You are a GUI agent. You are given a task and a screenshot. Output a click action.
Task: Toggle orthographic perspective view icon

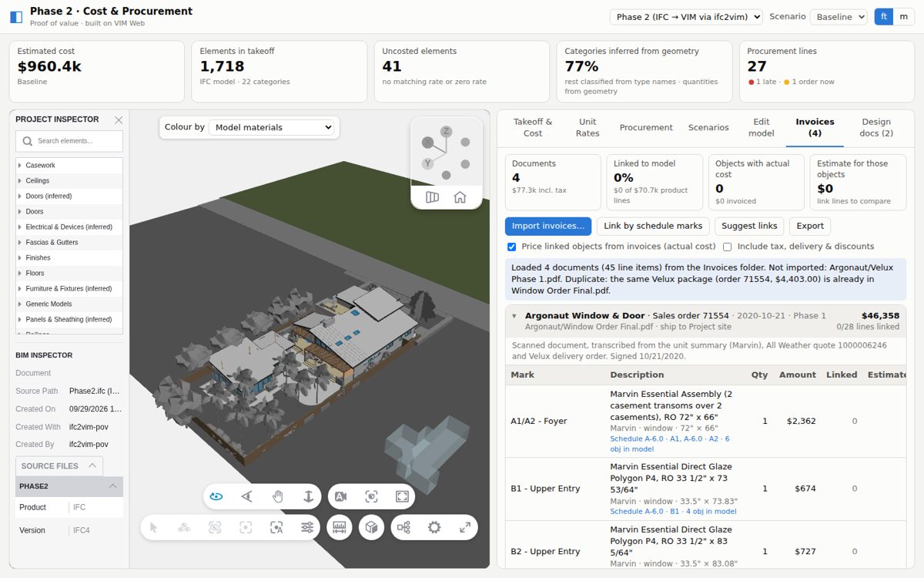click(x=432, y=197)
